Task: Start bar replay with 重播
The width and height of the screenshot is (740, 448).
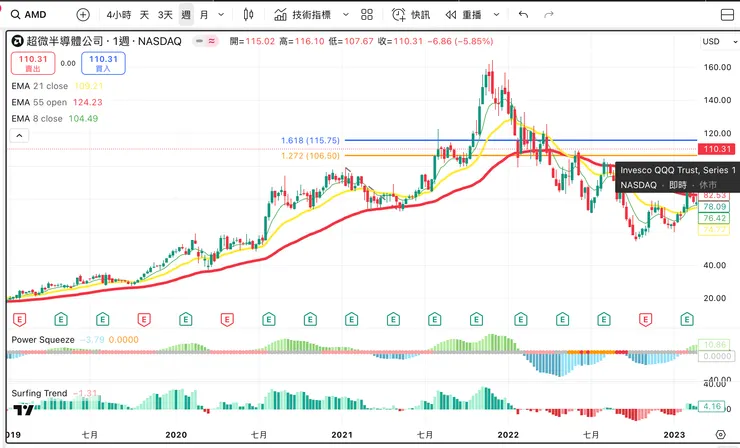Action: [x=463, y=15]
